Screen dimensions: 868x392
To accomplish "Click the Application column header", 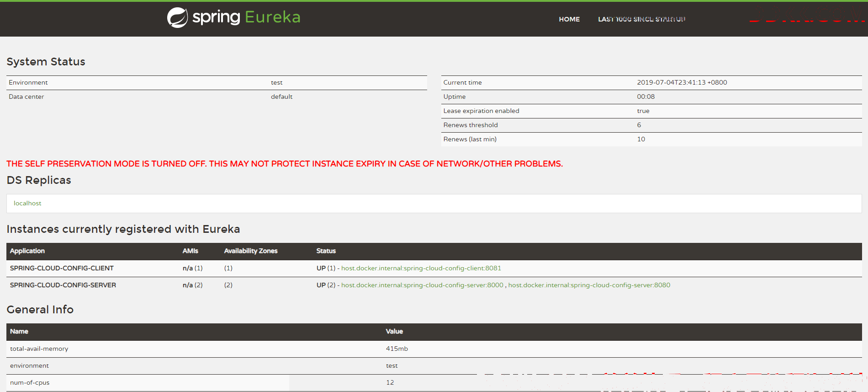I will coord(27,251).
